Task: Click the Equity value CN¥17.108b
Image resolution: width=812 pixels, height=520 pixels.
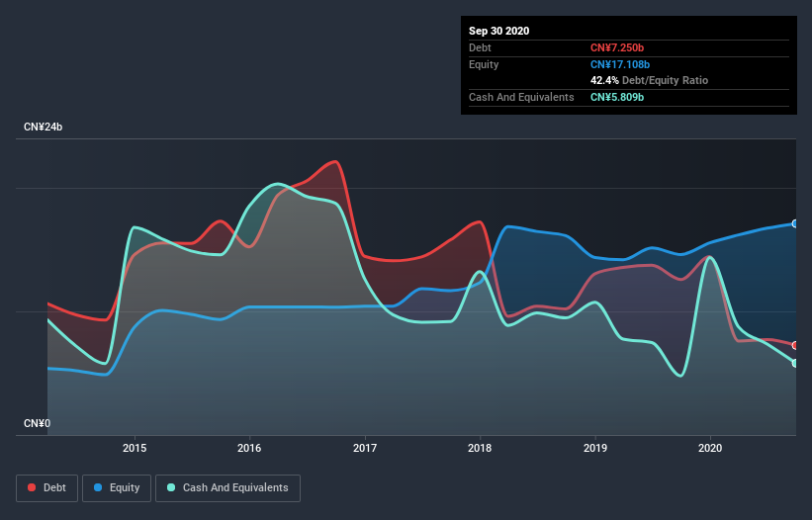Action: tap(620, 64)
